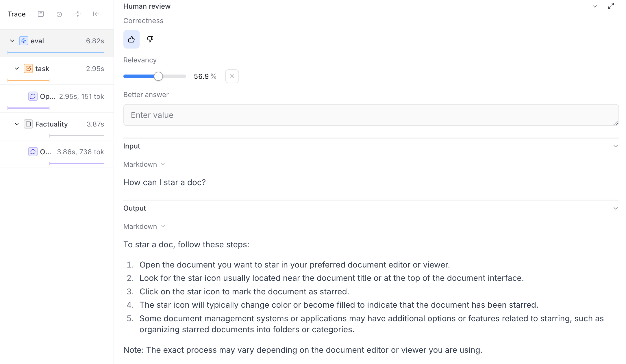Screen dimensions: 626x364
Task: Collapse the Output section
Action: [616, 208]
